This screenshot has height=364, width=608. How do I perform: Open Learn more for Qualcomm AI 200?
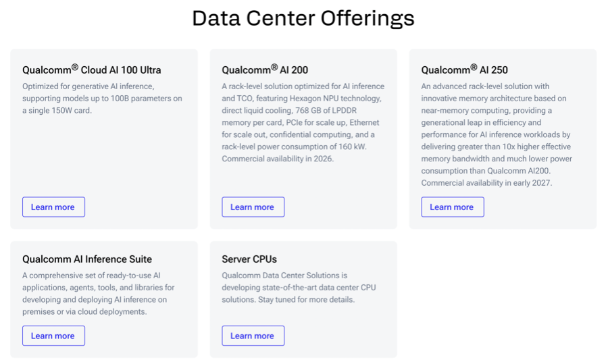[253, 207]
